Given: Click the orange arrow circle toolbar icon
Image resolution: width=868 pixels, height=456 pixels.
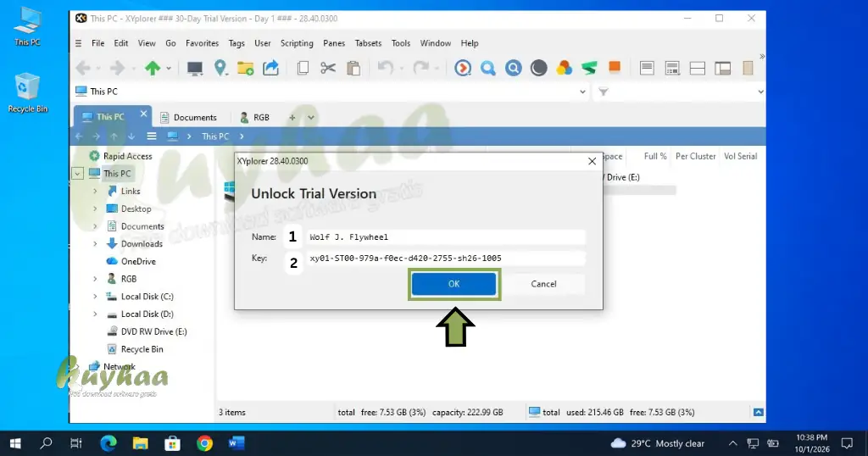Looking at the screenshot, I should tap(463, 68).
